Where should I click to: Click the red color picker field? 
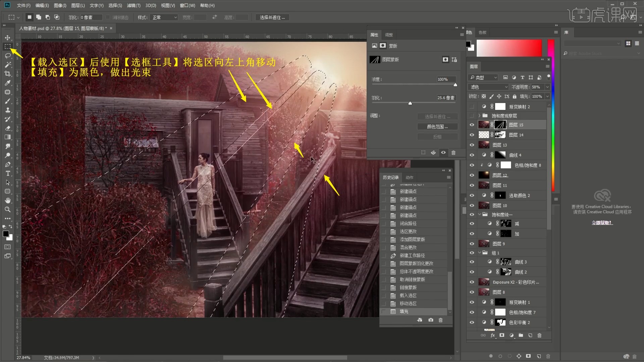[509, 48]
